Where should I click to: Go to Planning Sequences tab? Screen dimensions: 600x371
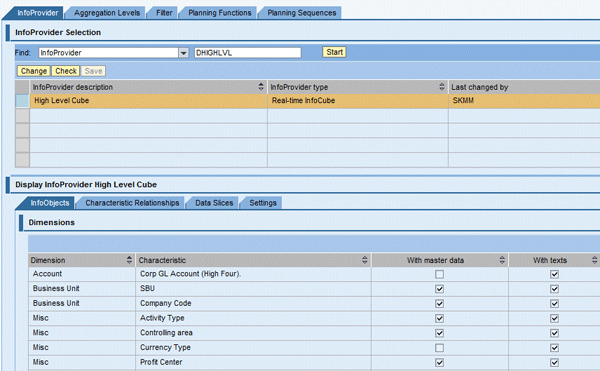[x=302, y=13]
